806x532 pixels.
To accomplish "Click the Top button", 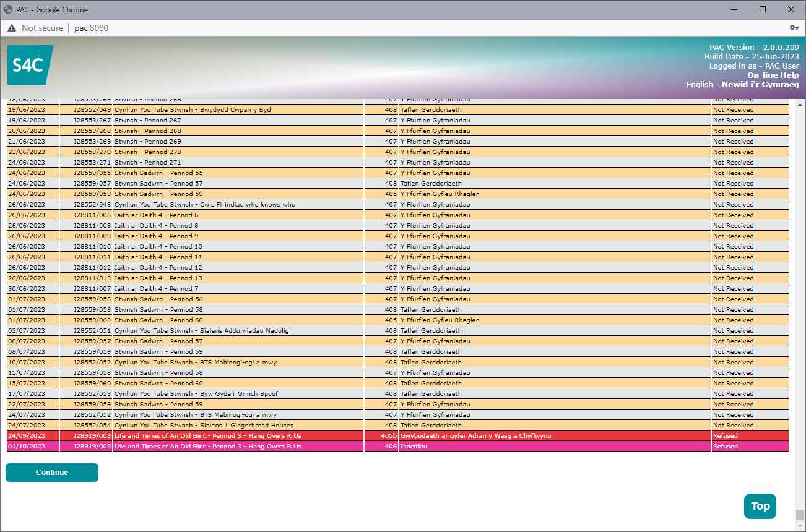I will (760, 506).
